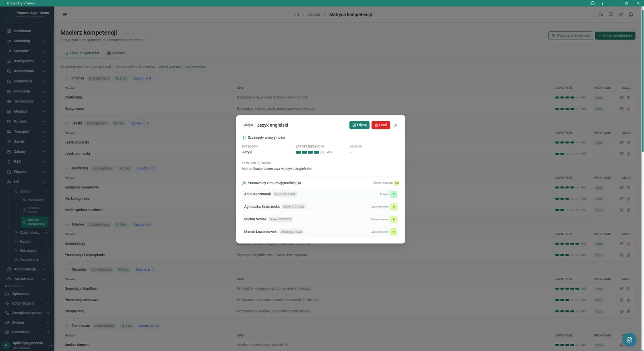The width and height of the screenshot is (644, 351).
Task: Expand Rekrutacja sidebar submenu
Action: (31, 250)
